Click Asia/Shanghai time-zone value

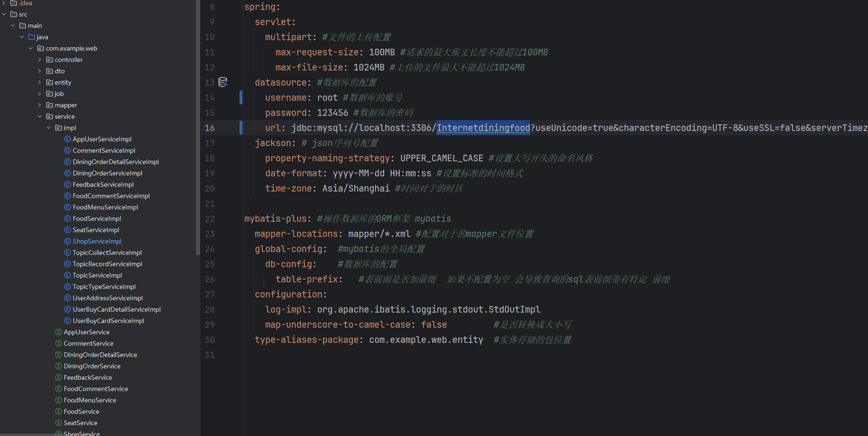coord(356,188)
